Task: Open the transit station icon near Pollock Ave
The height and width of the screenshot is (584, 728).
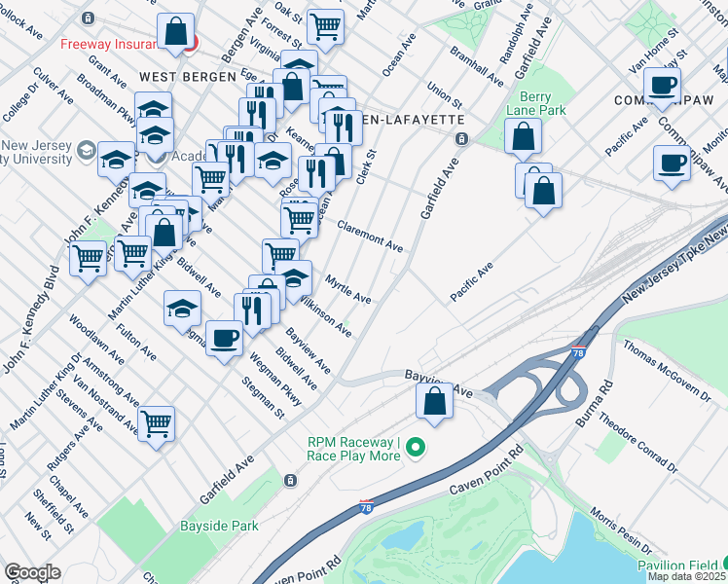Action: coord(88,18)
